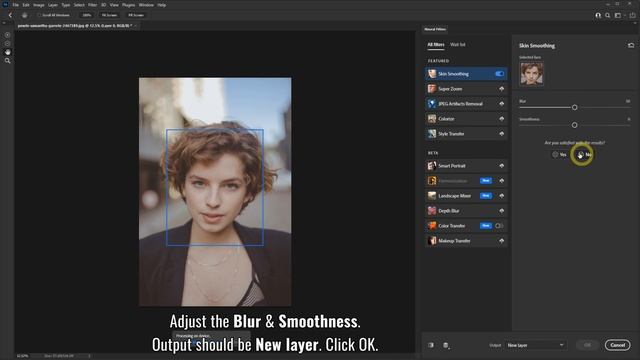Open the File menu
The height and width of the screenshot is (360, 640).
point(16,5)
